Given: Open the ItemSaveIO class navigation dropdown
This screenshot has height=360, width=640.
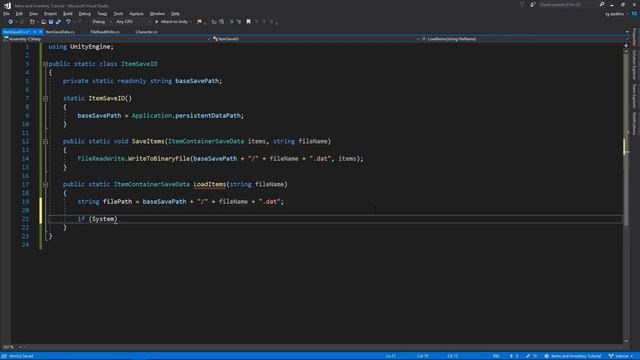Looking at the screenshot, I should pyautogui.click(x=315, y=39).
